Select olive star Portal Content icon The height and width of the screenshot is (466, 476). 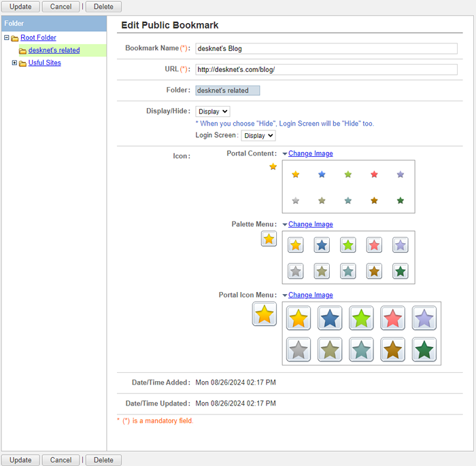(322, 200)
